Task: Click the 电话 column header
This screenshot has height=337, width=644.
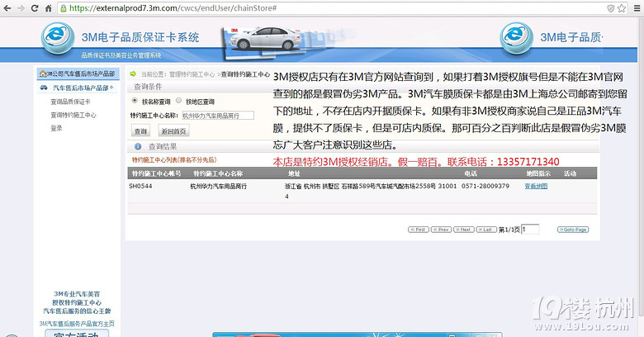Action: pyautogui.click(x=471, y=173)
